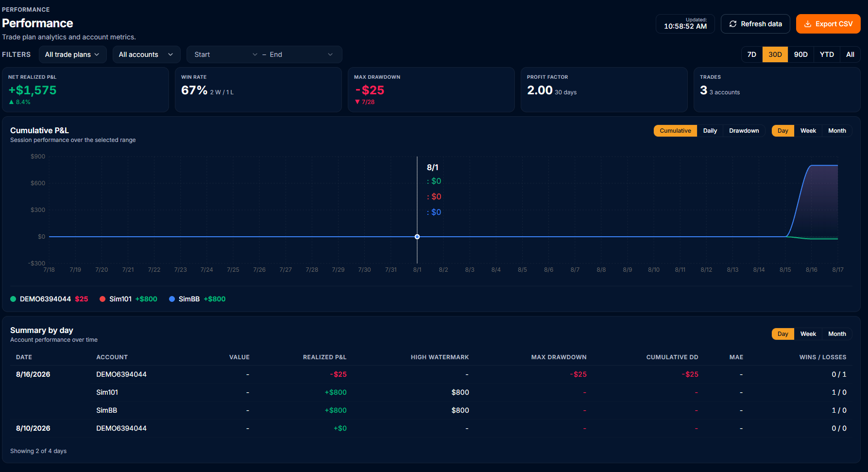Switch chart to Daily view

coord(710,131)
